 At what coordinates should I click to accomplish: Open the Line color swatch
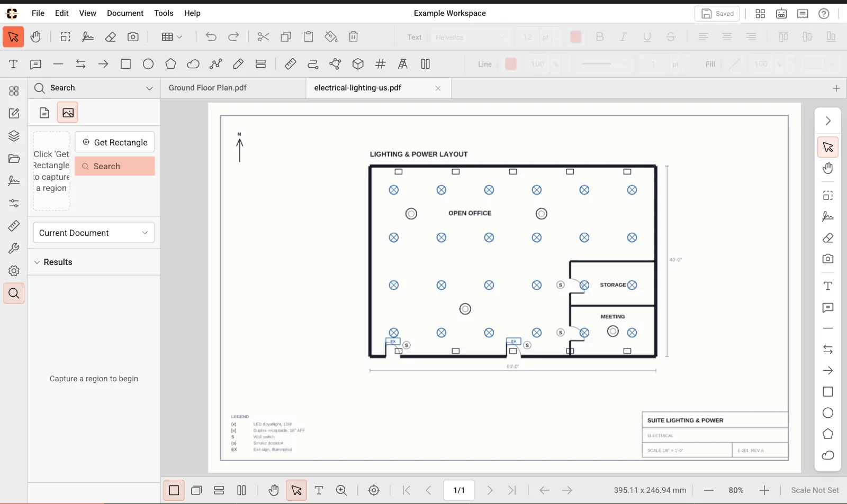(511, 64)
